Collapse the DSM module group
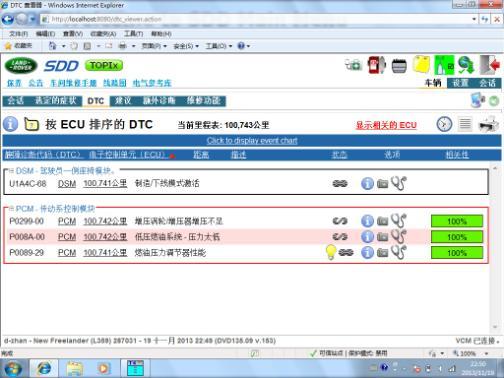Screen dimensions: 504x378 [x=11, y=171]
